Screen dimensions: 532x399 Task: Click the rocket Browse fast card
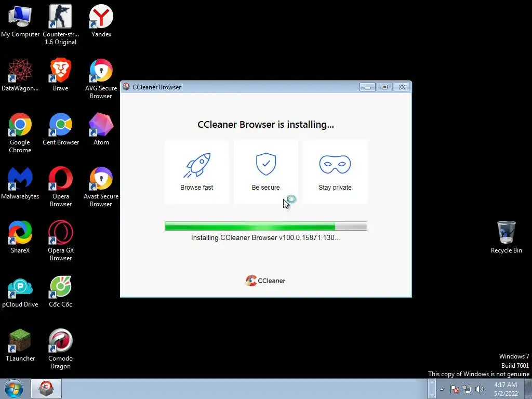coord(197,171)
